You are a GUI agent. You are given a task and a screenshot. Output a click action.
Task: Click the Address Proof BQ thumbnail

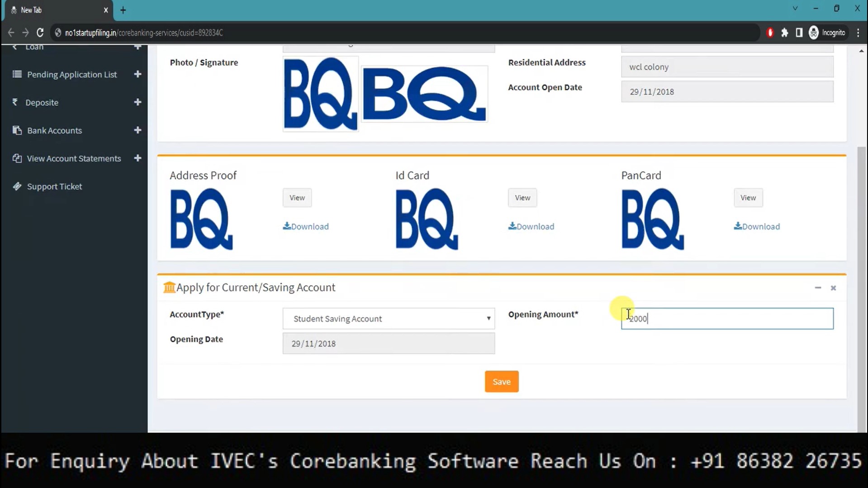point(201,219)
